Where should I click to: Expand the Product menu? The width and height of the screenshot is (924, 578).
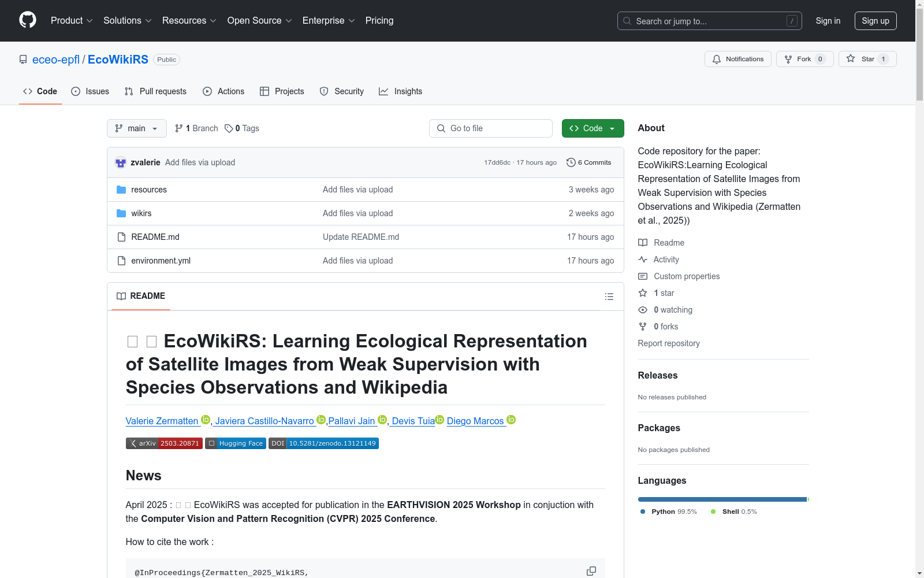click(x=72, y=21)
